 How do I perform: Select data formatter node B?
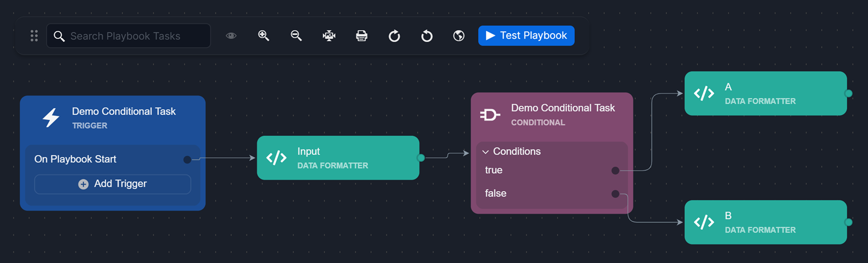765,222
